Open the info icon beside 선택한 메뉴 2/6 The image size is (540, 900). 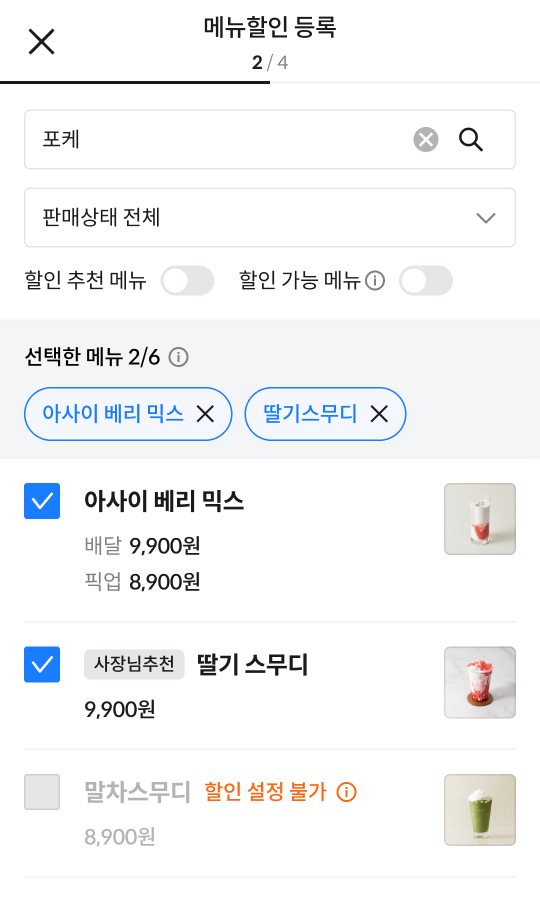pyautogui.click(x=178, y=357)
